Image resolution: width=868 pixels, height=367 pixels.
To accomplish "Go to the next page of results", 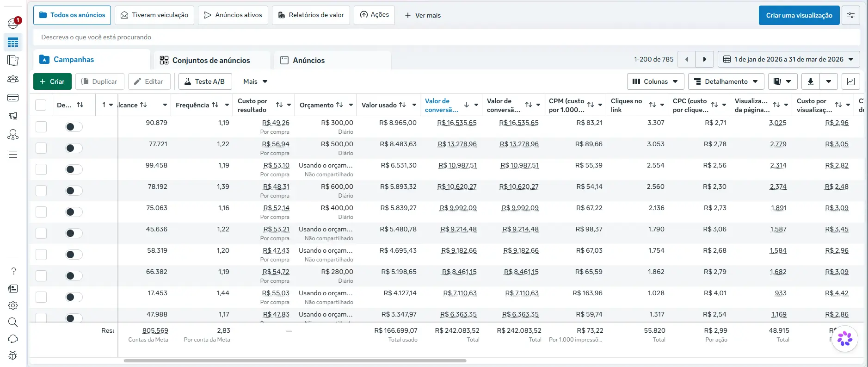I will click(x=705, y=59).
